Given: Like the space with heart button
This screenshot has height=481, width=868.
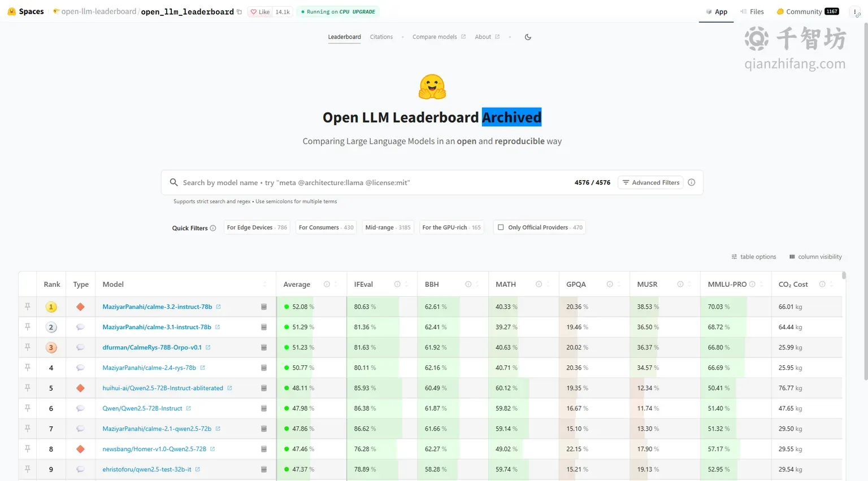Looking at the screenshot, I should 260,12.
